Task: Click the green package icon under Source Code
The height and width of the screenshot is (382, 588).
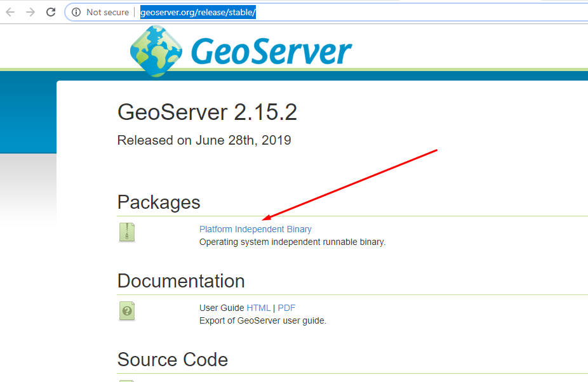Action: 126,379
